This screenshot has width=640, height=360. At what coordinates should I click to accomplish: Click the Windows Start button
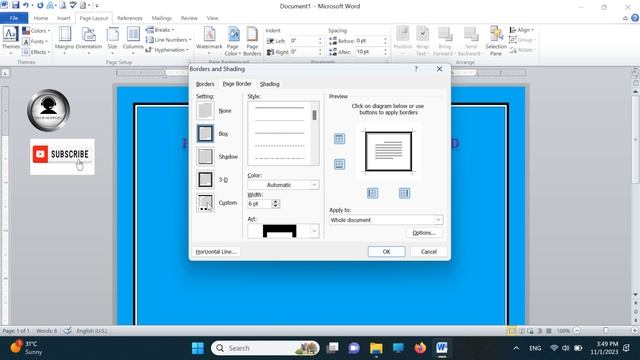[198, 348]
